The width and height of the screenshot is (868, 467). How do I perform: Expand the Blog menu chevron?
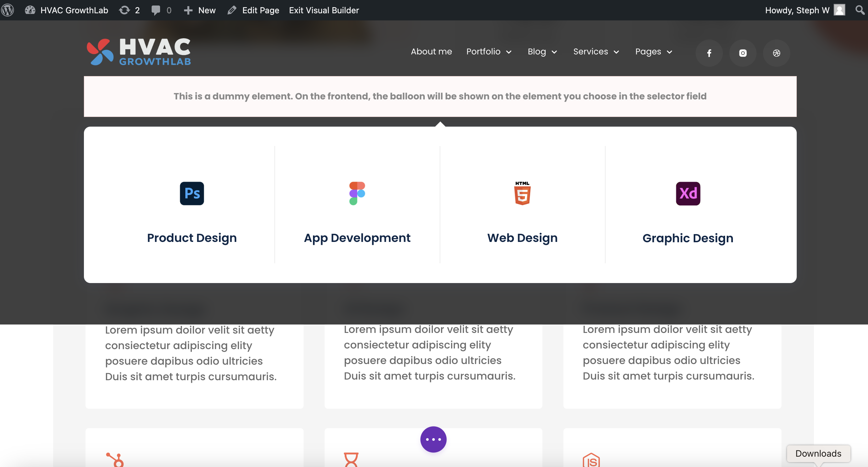click(554, 52)
